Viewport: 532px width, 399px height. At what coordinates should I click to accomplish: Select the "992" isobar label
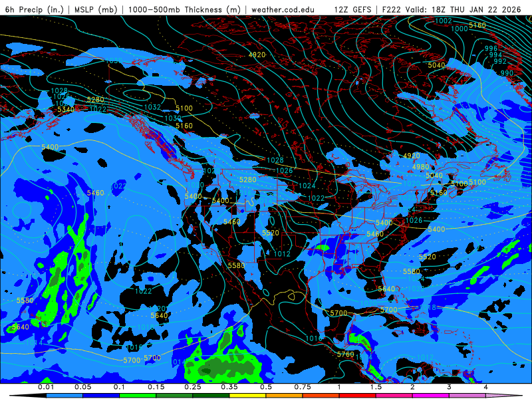coord(500,61)
